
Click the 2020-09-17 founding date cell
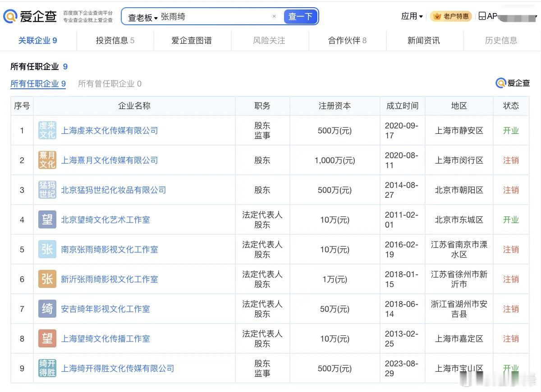[x=402, y=131]
